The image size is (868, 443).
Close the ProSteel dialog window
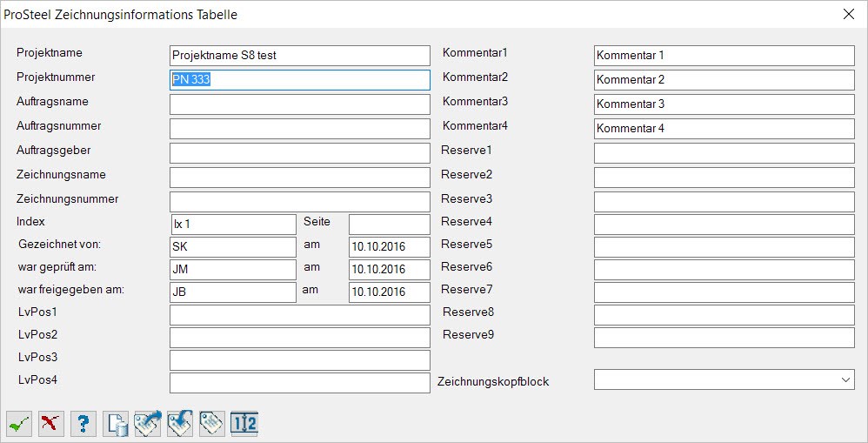(x=848, y=15)
